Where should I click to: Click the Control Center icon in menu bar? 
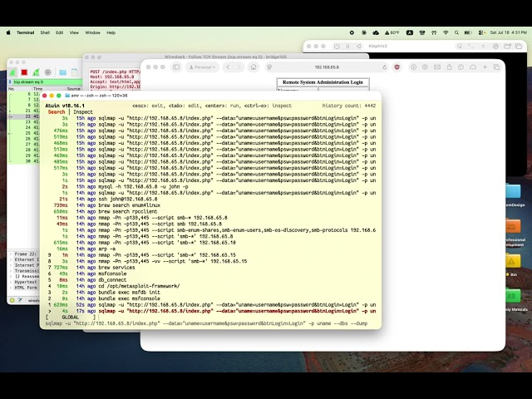[480, 32]
